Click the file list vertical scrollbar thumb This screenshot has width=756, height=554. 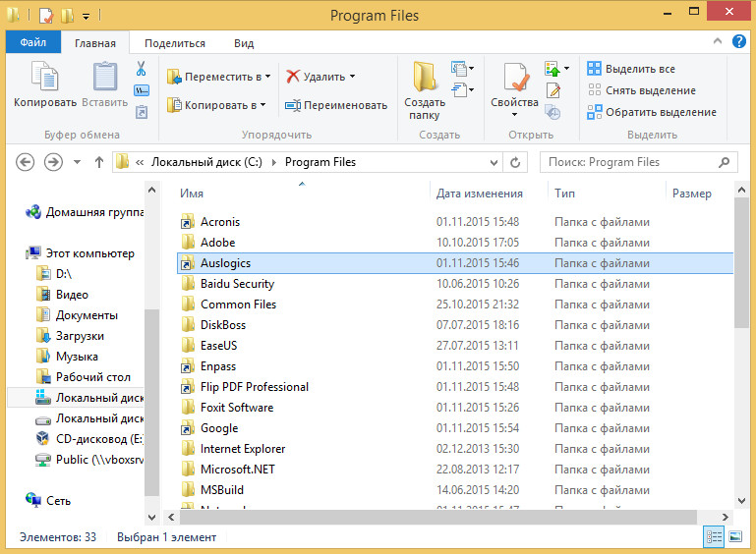point(741,263)
